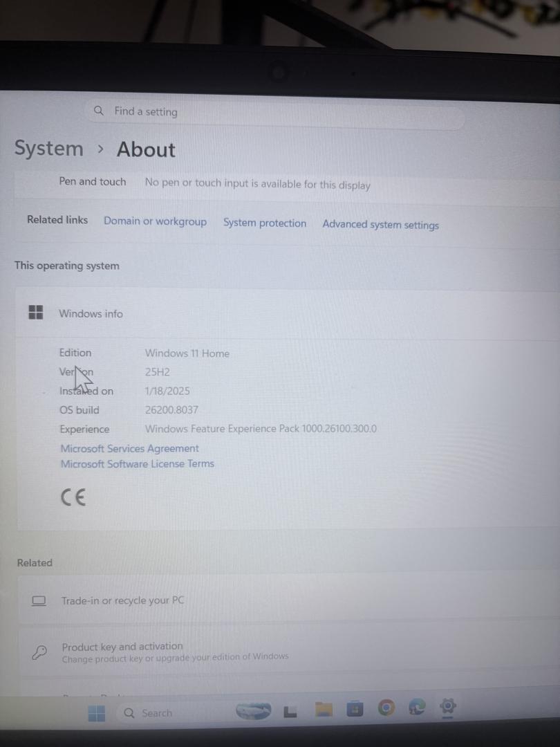Open Advanced system settings link
Viewport: 560px width, 747px height.
coord(380,224)
